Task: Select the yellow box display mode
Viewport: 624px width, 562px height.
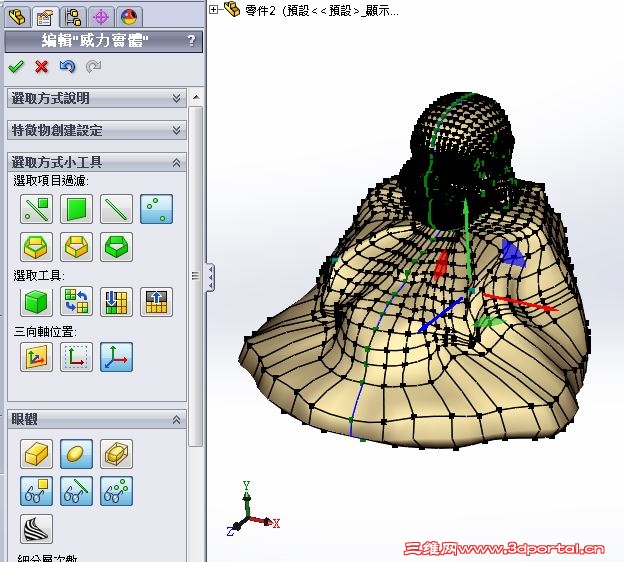Action: [x=36, y=454]
